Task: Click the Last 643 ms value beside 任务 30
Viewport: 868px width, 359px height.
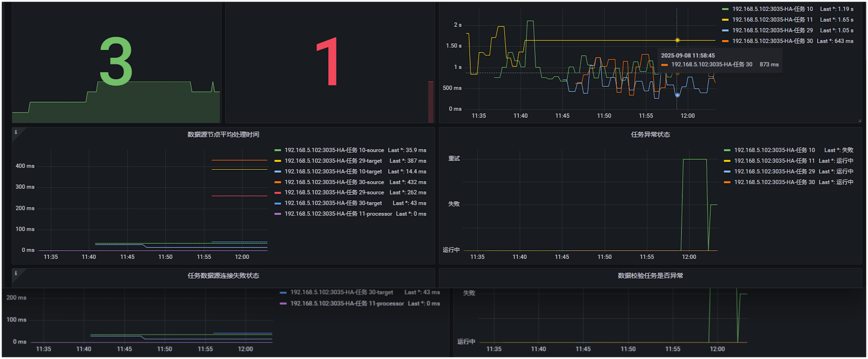Action: (x=835, y=41)
